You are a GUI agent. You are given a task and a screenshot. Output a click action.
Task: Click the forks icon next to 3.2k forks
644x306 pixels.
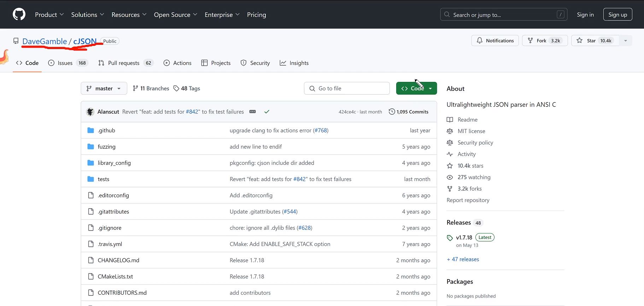[450, 188]
